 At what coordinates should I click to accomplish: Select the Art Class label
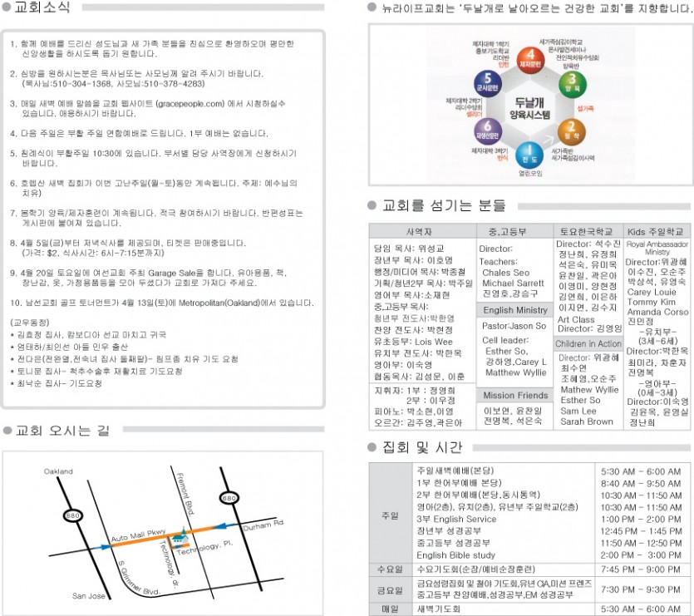click(x=576, y=319)
